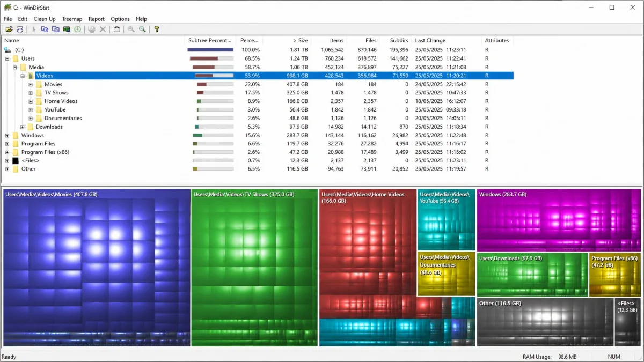The height and width of the screenshot is (362, 644).
Task: Click the Ready status bar text
Action: point(9,357)
